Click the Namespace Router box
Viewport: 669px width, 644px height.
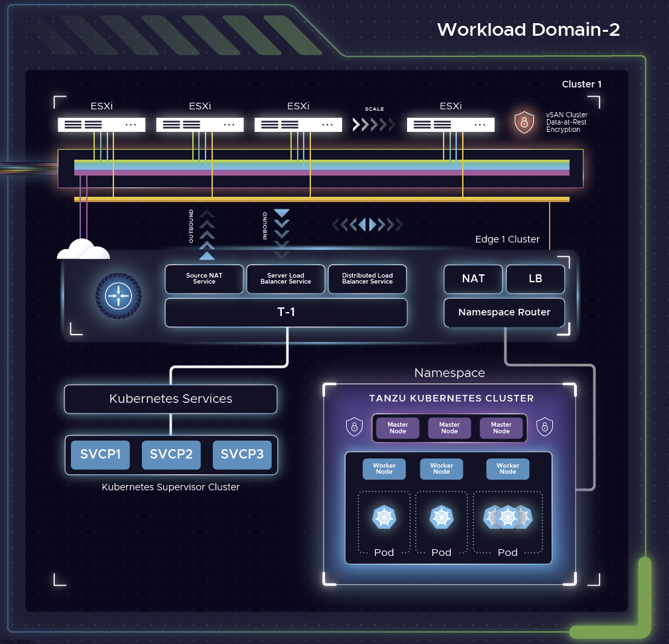pyautogui.click(x=505, y=313)
